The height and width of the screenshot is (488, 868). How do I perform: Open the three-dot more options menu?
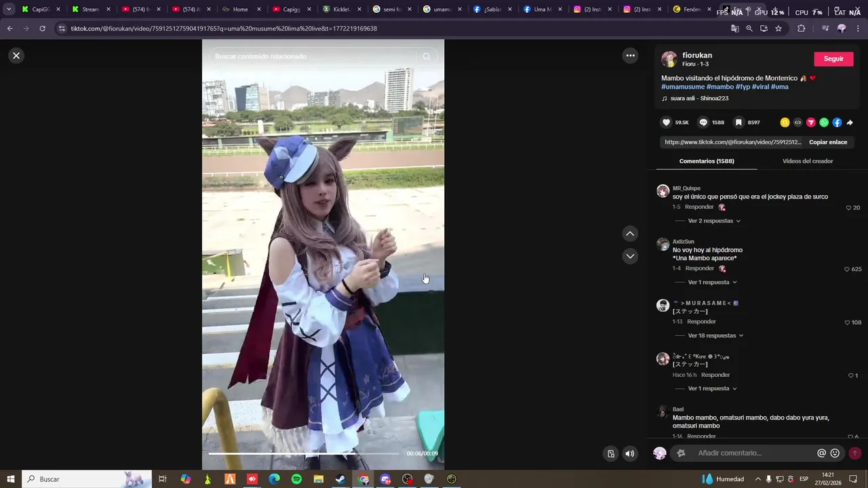(x=630, y=56)
